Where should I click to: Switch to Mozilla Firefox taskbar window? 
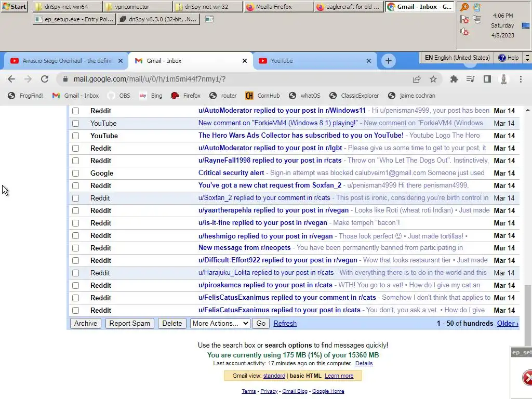coord(278,6)
